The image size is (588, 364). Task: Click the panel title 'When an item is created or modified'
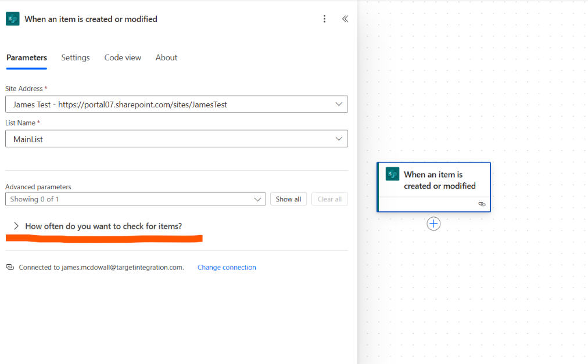coord(91,19)
